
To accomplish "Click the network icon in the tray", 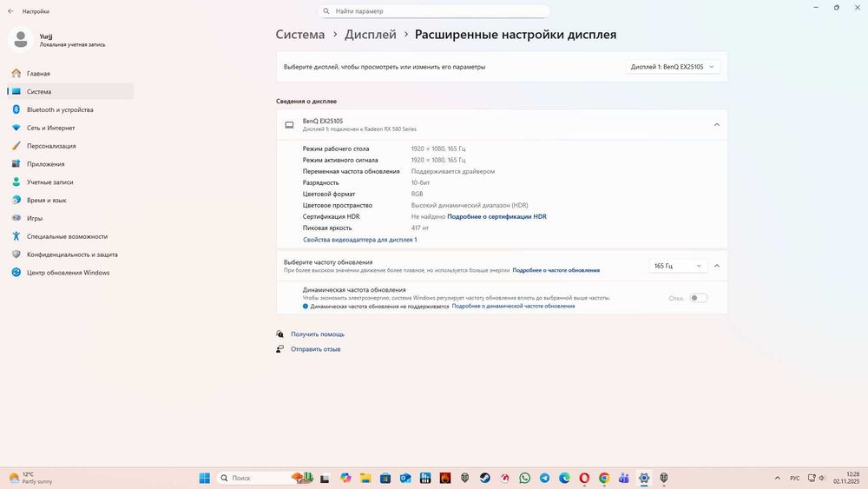I will click(x=812, y=478).
